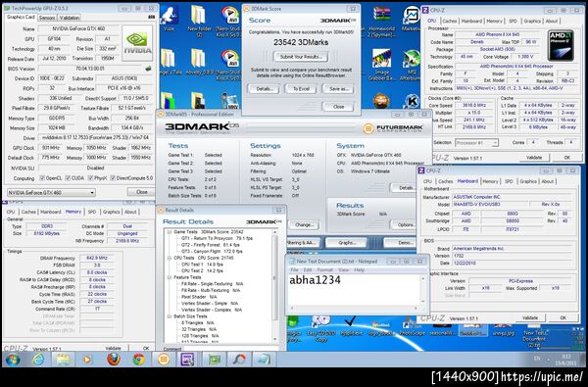The width and height of the screenshot is (588, 387).
Task: Switch to the purple CPU-Z taskbar icon
Action: pyautogui.click(x=187, y=360)
